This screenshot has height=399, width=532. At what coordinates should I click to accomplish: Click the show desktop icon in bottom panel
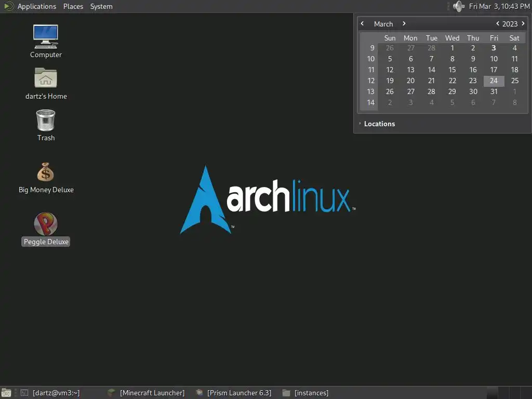click(6, 393)
